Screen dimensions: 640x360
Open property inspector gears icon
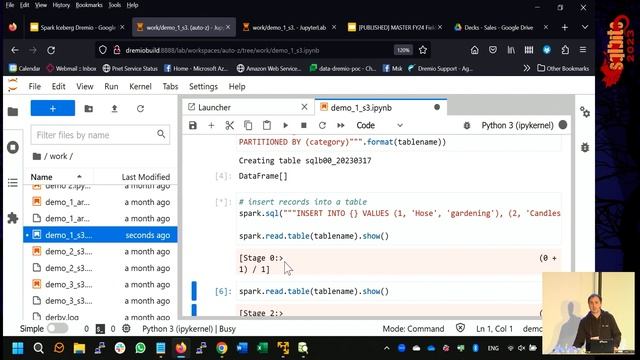585,112
